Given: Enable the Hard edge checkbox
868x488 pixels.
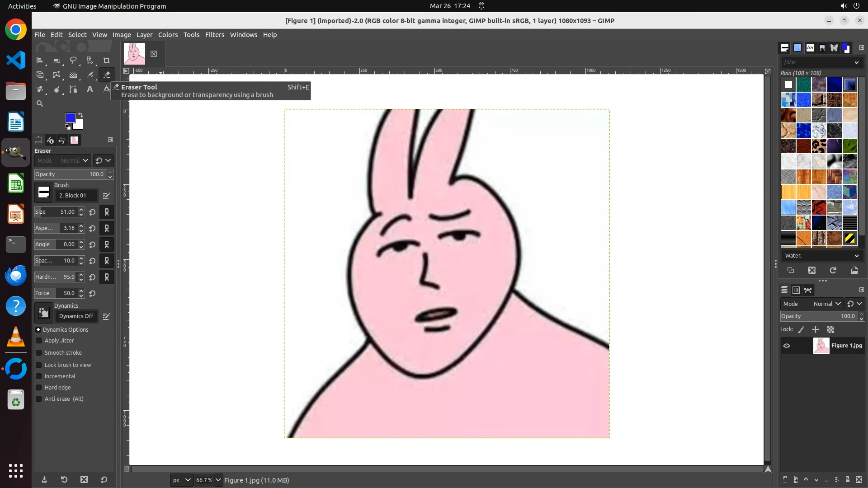Looking at the screenshot, I should (x=39, y=388).
